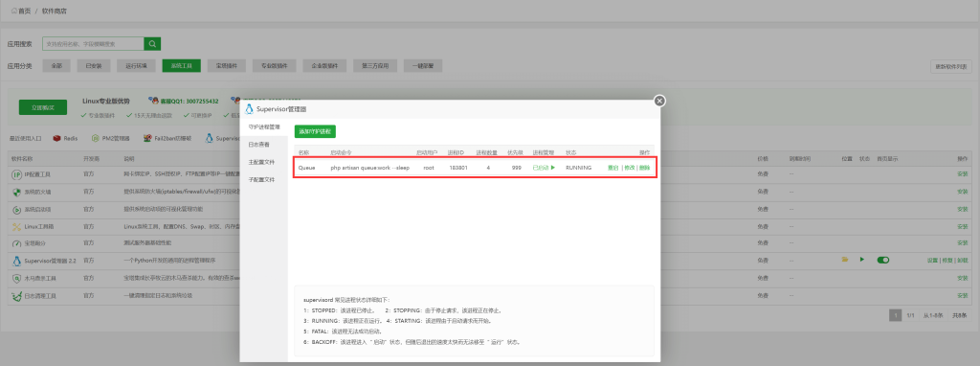Click Supervisor管理器 2.2 penguin icon in list
980x366 pixels.
click(x=16, y=261)
